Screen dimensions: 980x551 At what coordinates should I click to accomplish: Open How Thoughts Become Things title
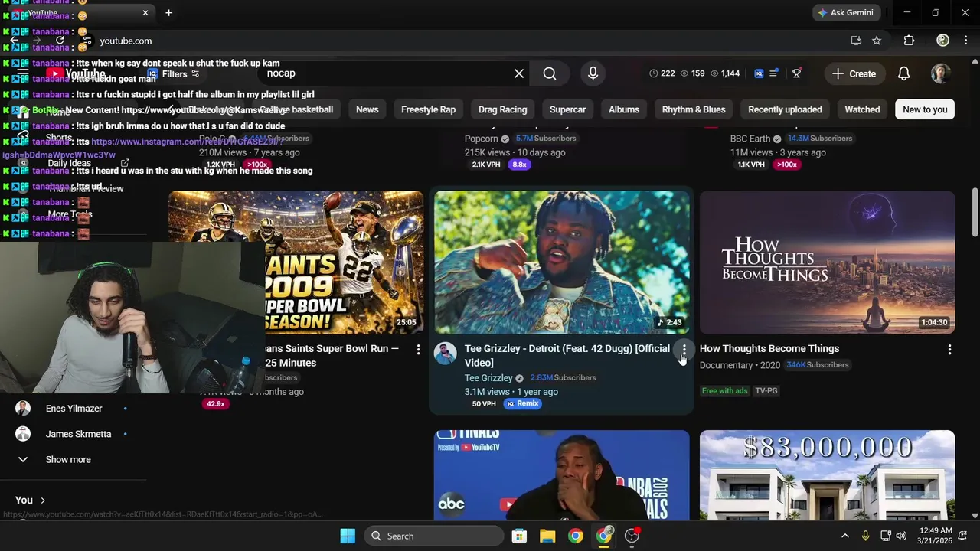(x=769, y=349)
